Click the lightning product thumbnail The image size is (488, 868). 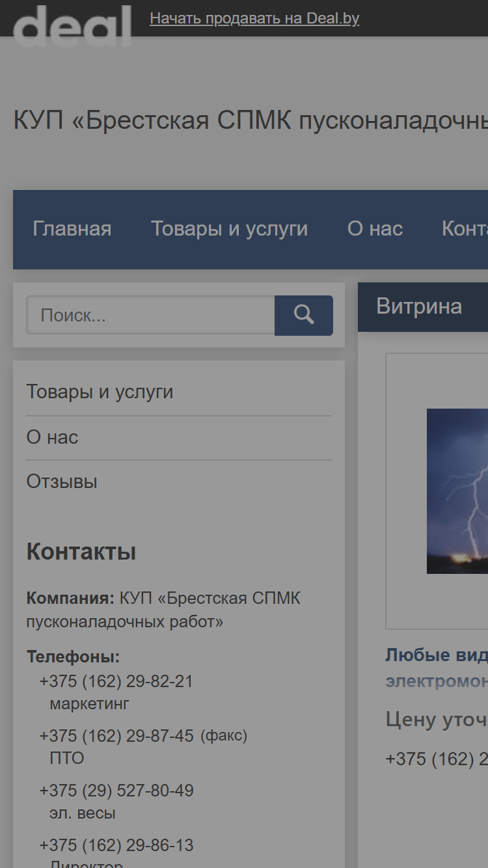[x=457, y=491]
